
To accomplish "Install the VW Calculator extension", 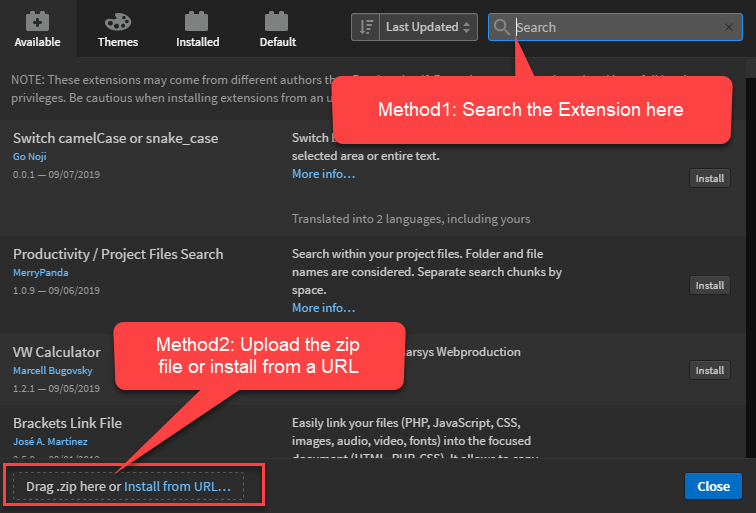I will pyautogui.click(x=710, y=370).
